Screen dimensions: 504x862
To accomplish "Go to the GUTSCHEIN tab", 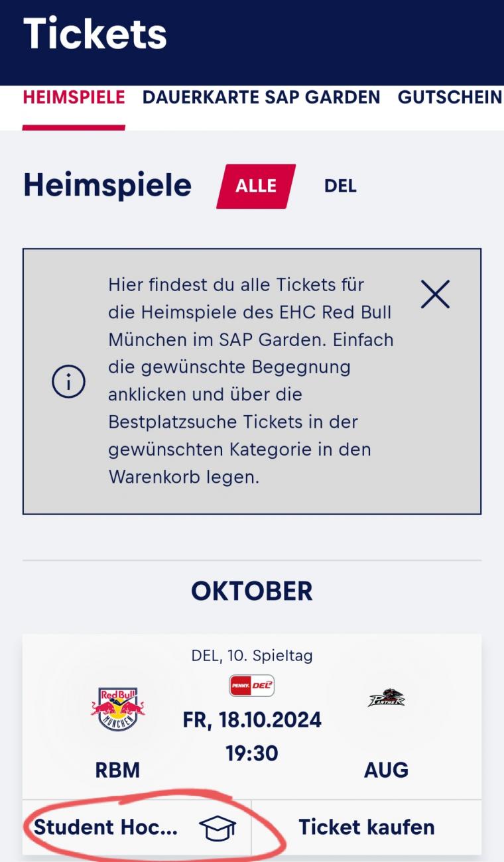I will pos(450,97).
